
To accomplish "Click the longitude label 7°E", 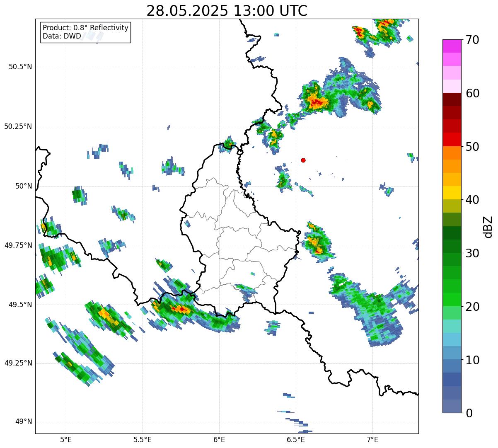I will pos(372,439).
